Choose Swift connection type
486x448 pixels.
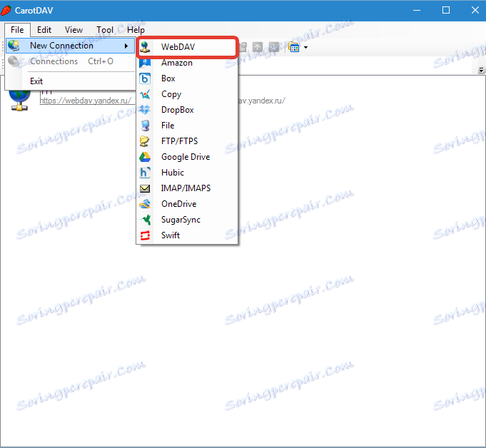pyautogui.click(x=187, y=235)
